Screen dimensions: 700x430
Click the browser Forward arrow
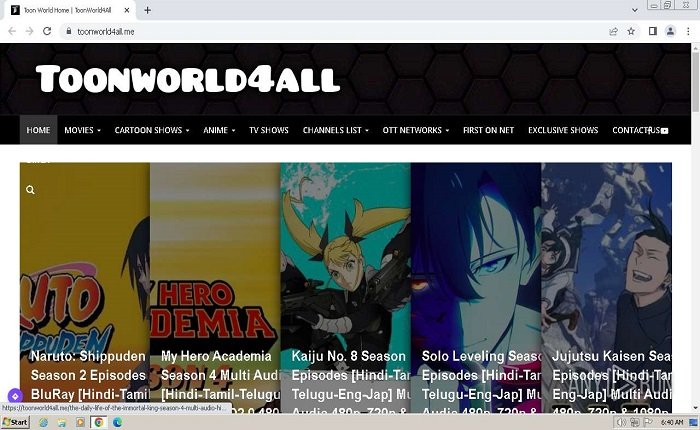click(x=29, y=31)
